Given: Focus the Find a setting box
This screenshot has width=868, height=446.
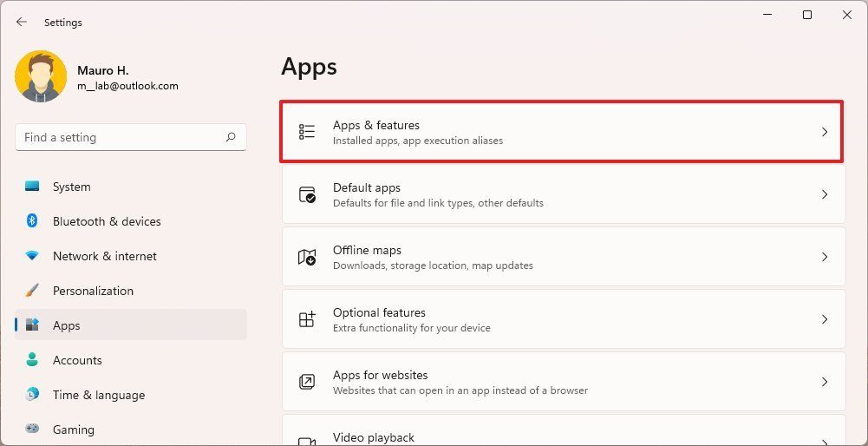Looking at the screenshot, I should (131, 137).
